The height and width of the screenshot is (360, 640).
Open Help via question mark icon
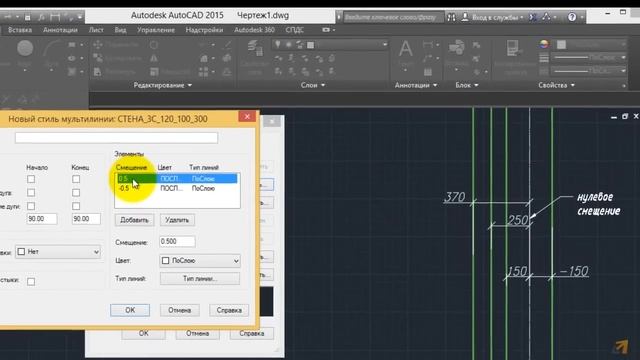click(x=572, y=17)
